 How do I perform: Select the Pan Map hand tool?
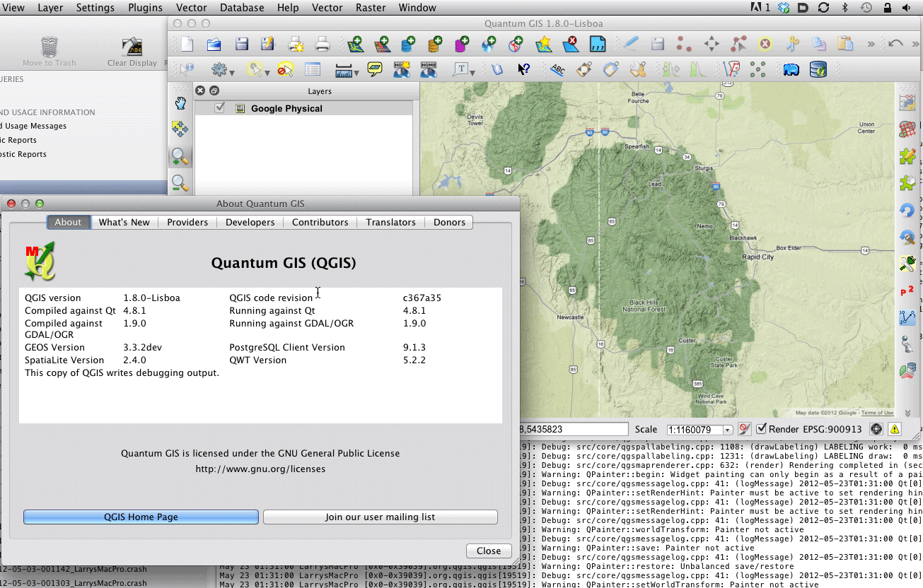pyautogui.click(x=180, y=103)
